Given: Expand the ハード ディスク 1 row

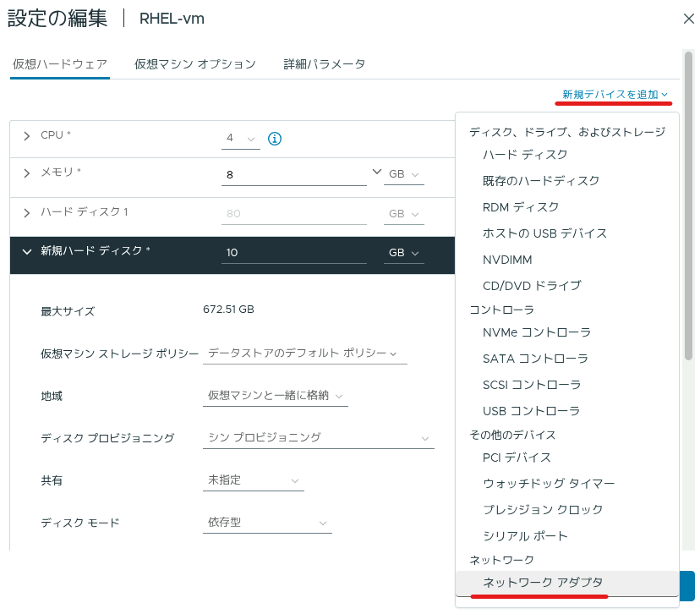Looking at the screenshot, I should (x=27, y=213).
